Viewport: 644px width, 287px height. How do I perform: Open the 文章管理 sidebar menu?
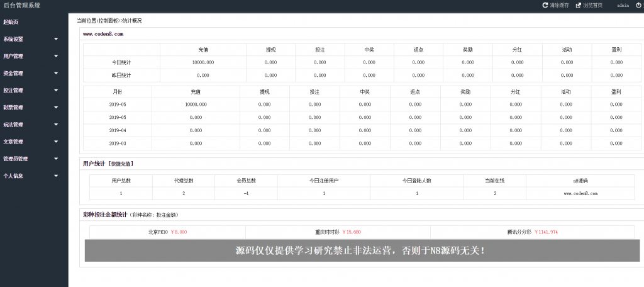coord(14,142)
